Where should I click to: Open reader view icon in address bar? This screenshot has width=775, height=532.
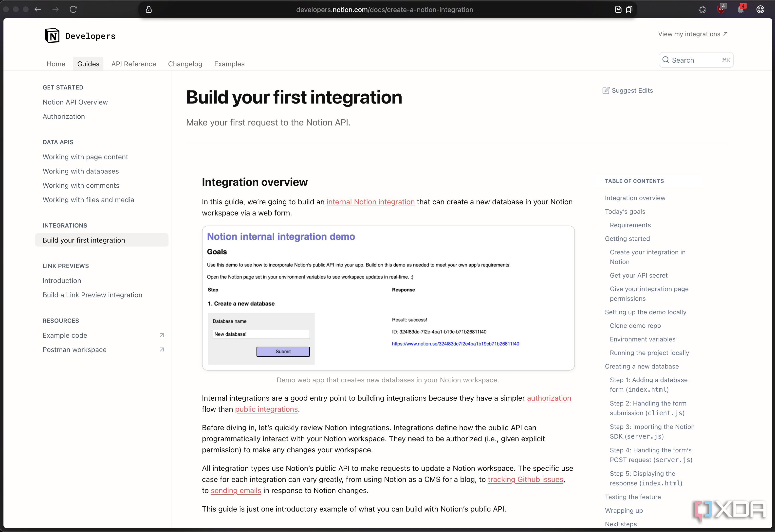(x=618, y=9)
